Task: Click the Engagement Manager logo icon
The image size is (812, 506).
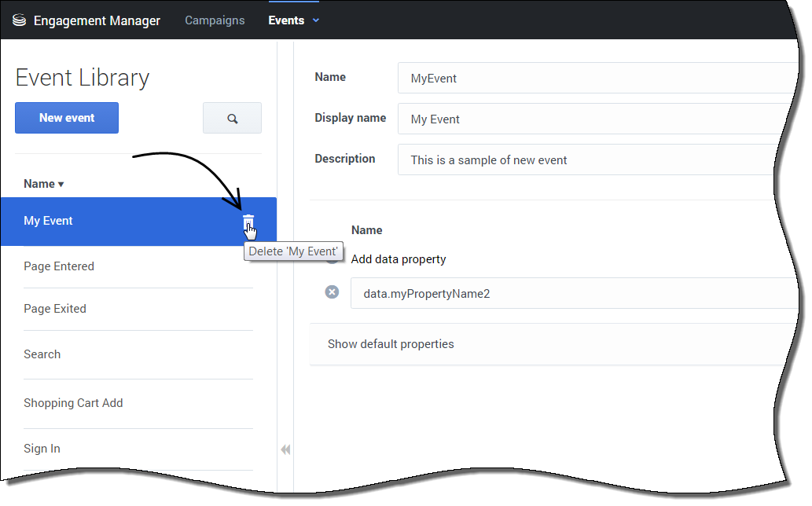Action: click(x=20, y=20)
